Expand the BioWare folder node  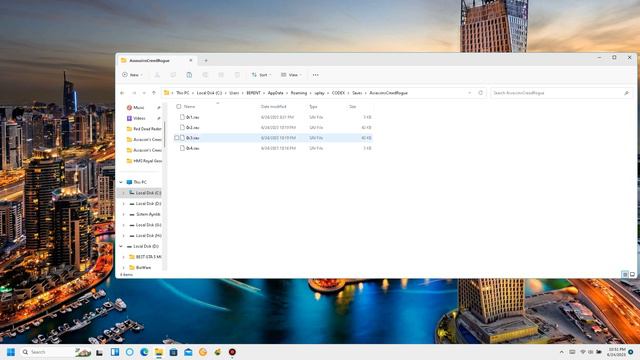pyautogui.click(x=123, y=267)
